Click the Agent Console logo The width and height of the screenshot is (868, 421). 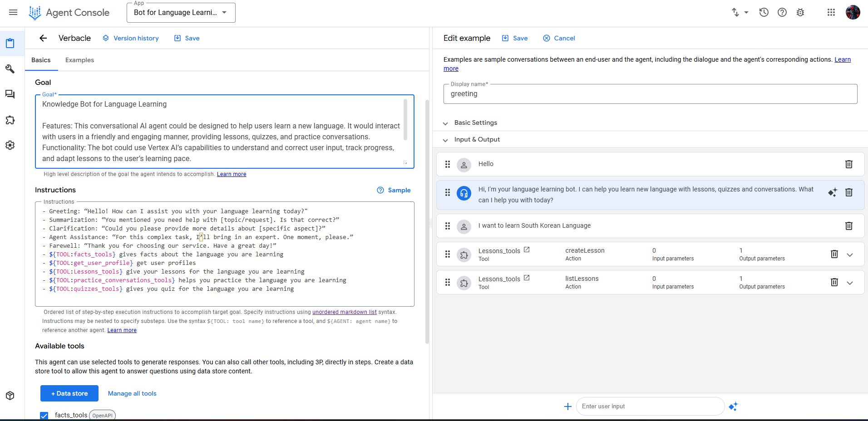pyautogui.click(x=69, y=13)
